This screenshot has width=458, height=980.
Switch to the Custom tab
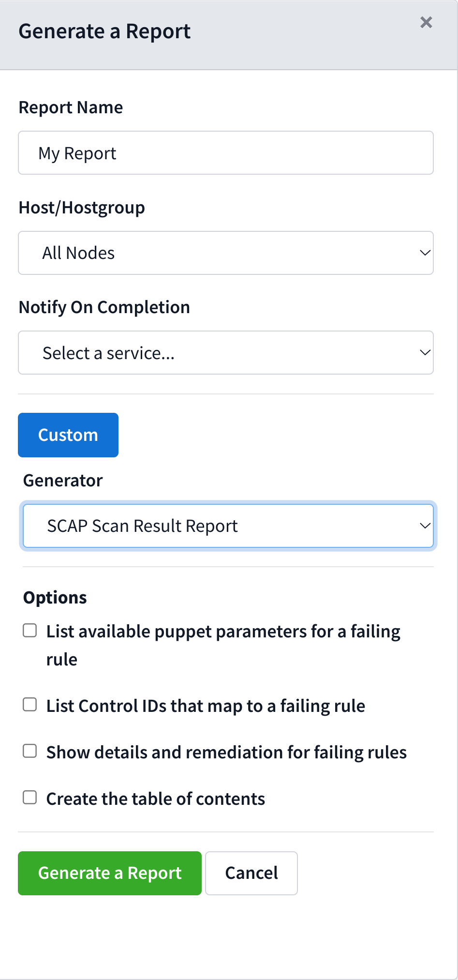tap(68, 435)
